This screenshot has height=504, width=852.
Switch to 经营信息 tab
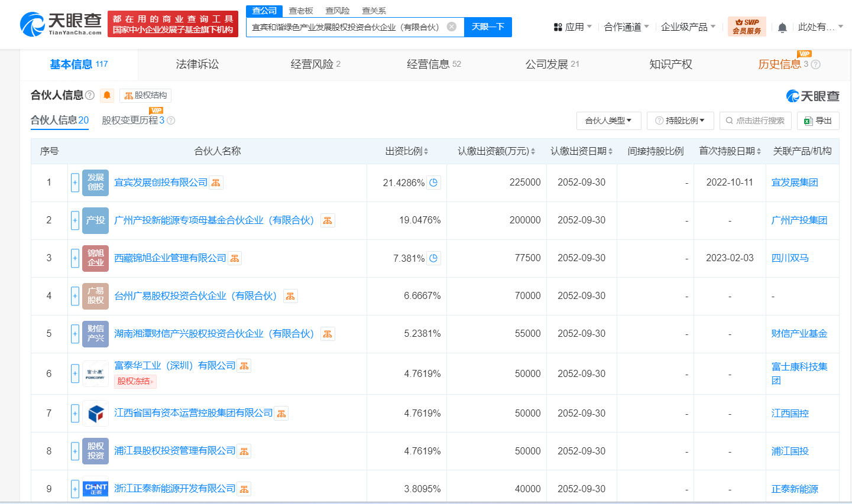coord(433,64)
